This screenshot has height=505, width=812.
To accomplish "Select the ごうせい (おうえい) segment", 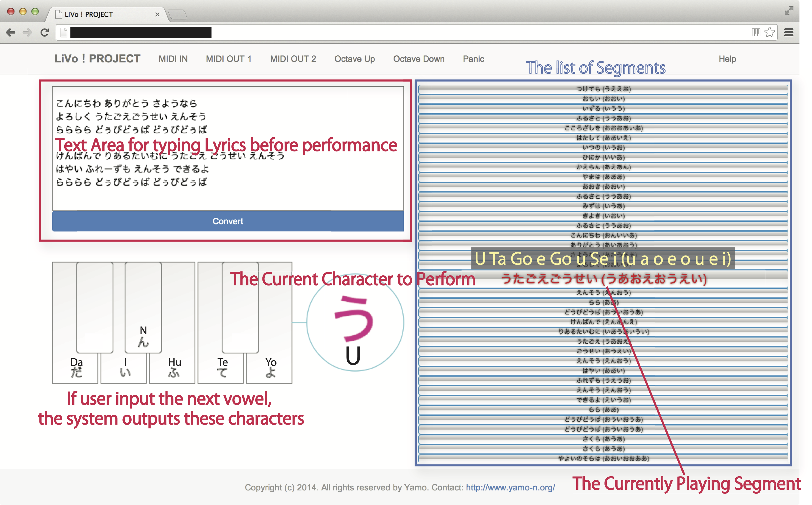I will point(603,351).
